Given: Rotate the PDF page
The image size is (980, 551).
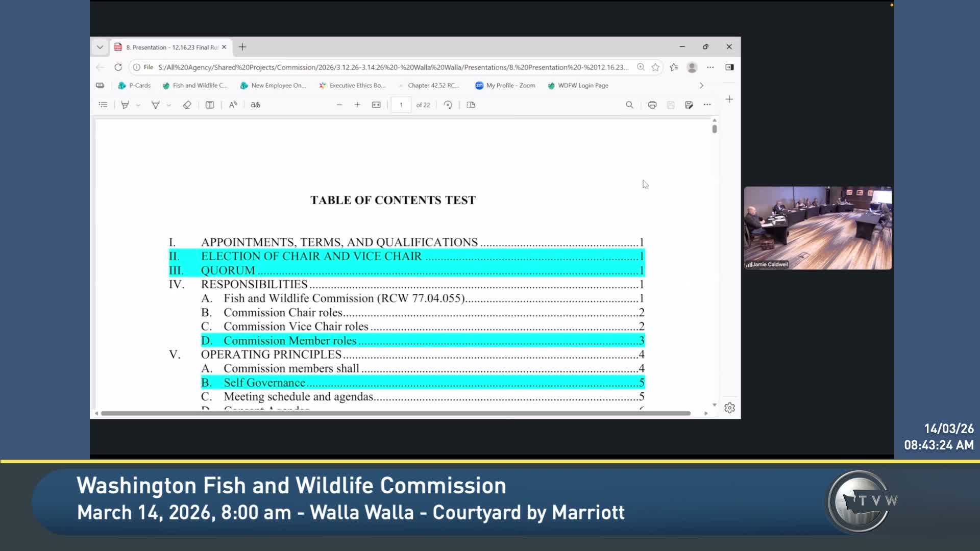Looking at the screenshot, I should pyautogui.click(x=448, y=105).
